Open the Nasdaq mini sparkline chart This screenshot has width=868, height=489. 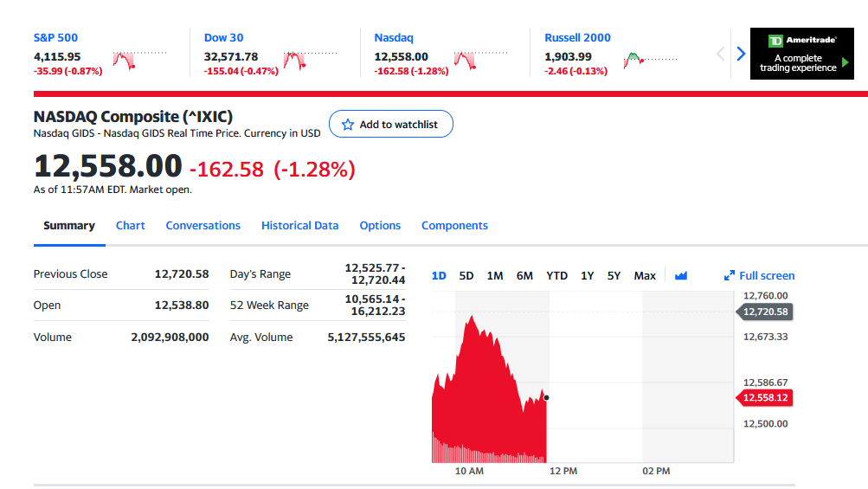[x=480, y=60]
